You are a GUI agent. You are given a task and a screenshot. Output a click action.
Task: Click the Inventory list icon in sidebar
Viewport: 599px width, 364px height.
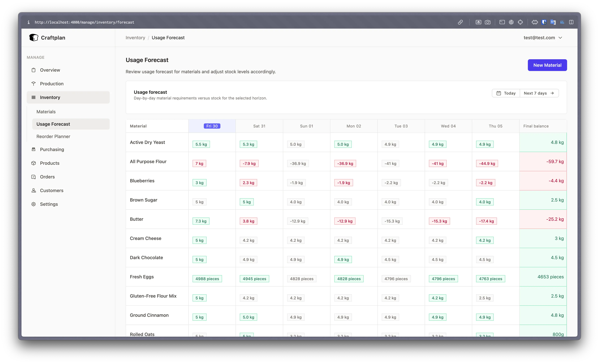(x=34, y=97)
